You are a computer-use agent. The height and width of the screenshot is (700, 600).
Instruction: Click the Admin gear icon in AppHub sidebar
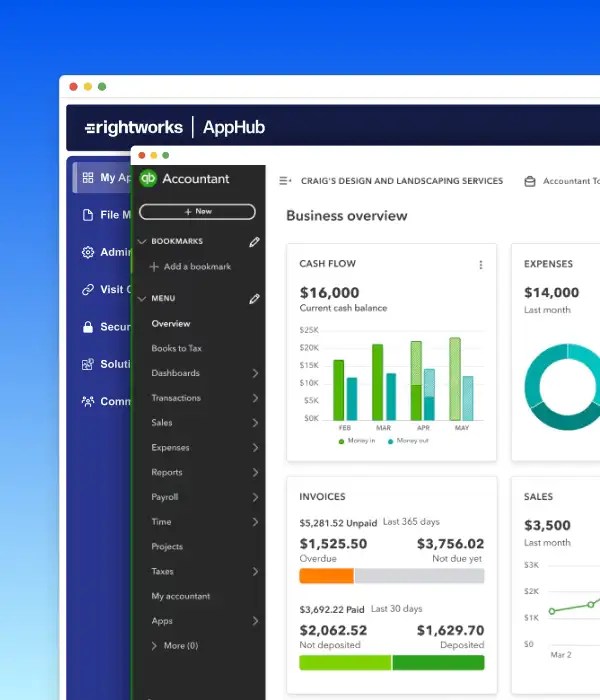(x=88, y=252)
